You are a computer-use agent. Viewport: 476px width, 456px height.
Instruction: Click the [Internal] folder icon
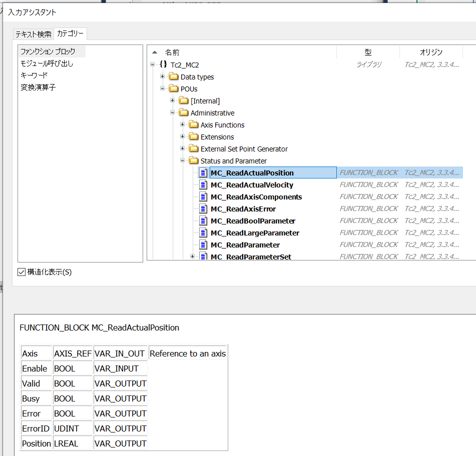click(x=184, y=100)
